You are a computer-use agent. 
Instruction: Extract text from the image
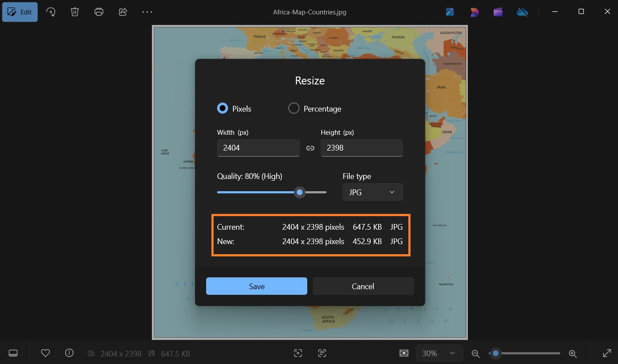click(322, 353)
